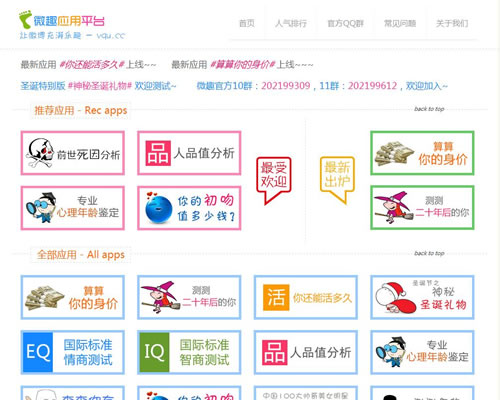Open the pink 品 人品值分析 recommended app
The image size is (500, 400).
click(x=189, y=153)
